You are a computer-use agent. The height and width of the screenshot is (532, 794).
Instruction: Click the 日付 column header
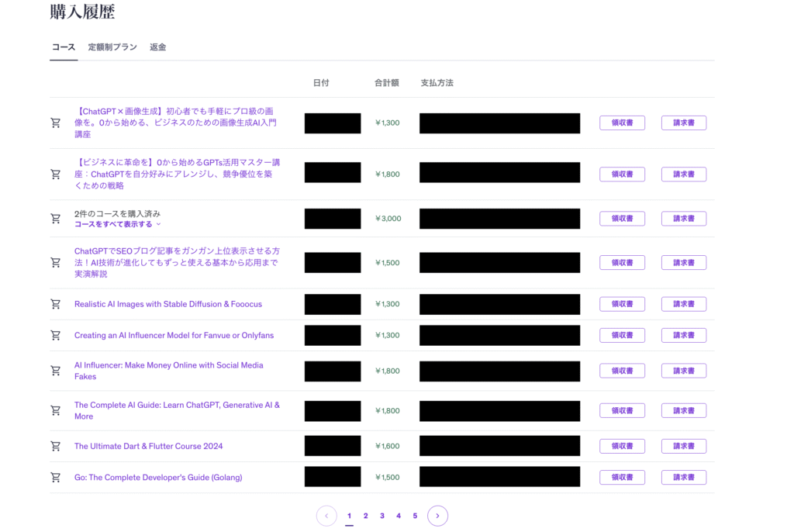tap(321, 82)
